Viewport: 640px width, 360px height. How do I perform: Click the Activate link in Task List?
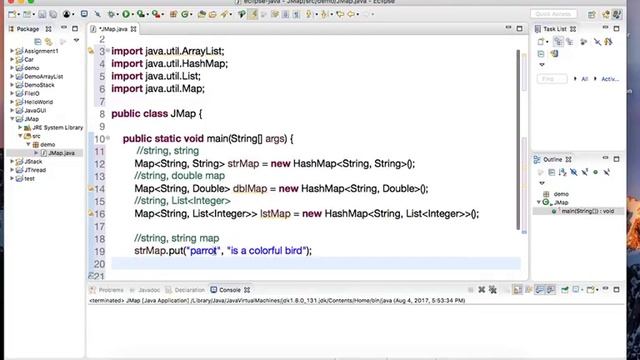(x=610, y=79)
